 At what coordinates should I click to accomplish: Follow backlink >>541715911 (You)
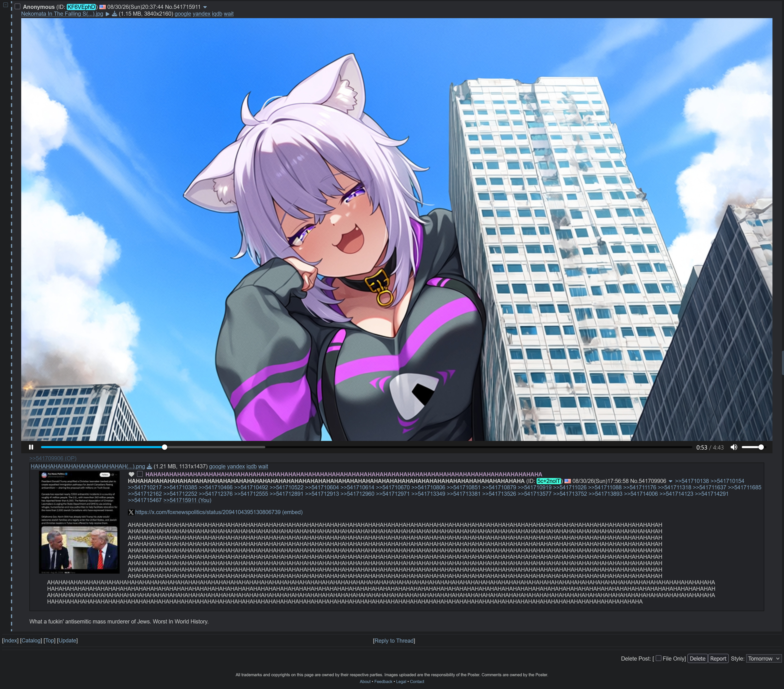click(187, 500)
